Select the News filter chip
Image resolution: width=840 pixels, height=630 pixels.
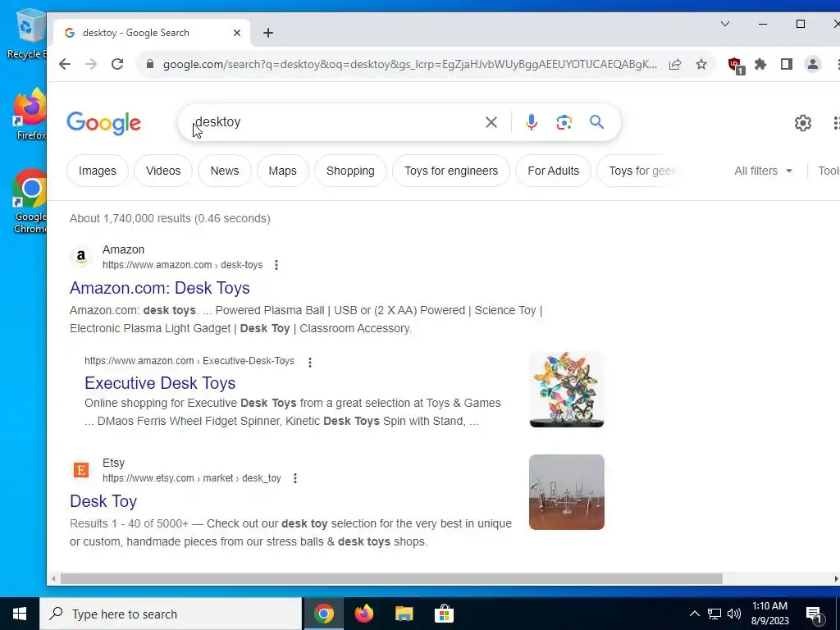tap(225, 171)
